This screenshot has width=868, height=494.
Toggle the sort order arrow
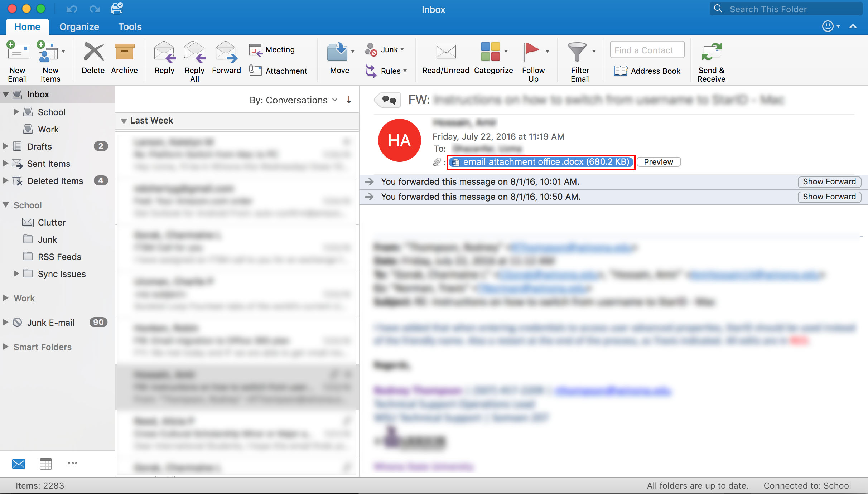click(x=349, y=100)
